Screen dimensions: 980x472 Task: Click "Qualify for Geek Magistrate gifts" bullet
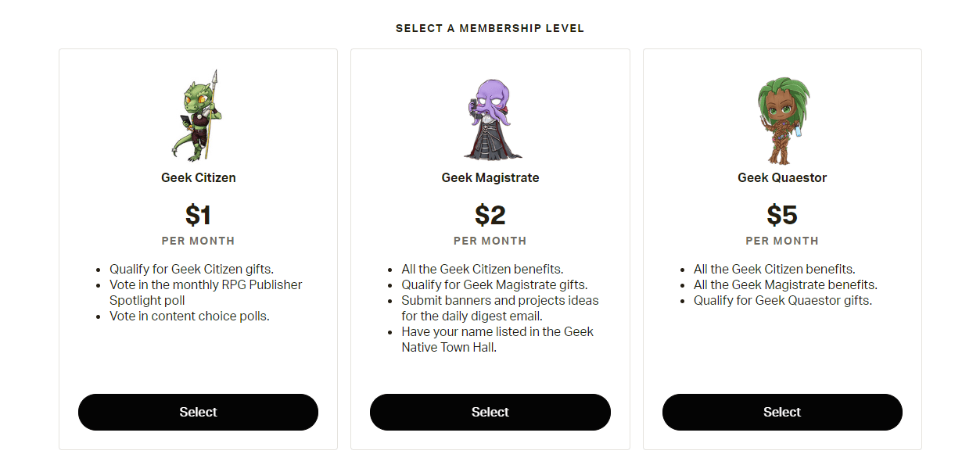(494, 284)
